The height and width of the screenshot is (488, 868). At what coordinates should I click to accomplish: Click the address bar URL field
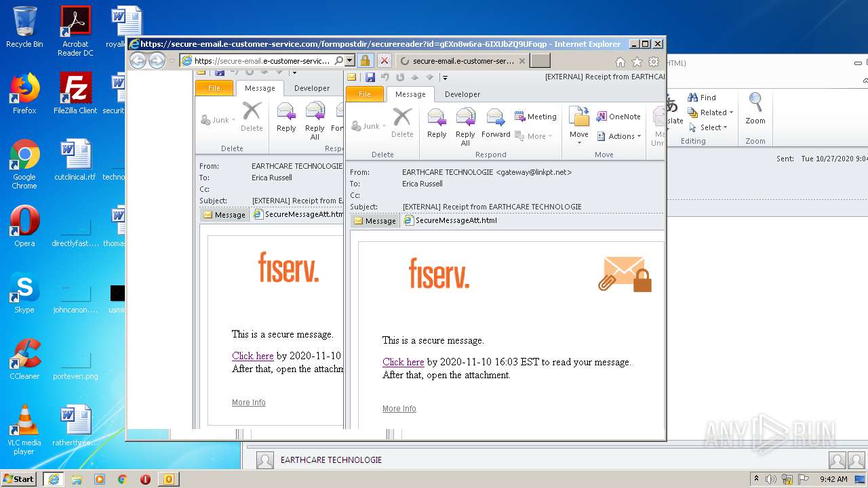pyautogui.click(x=262, y=61)
